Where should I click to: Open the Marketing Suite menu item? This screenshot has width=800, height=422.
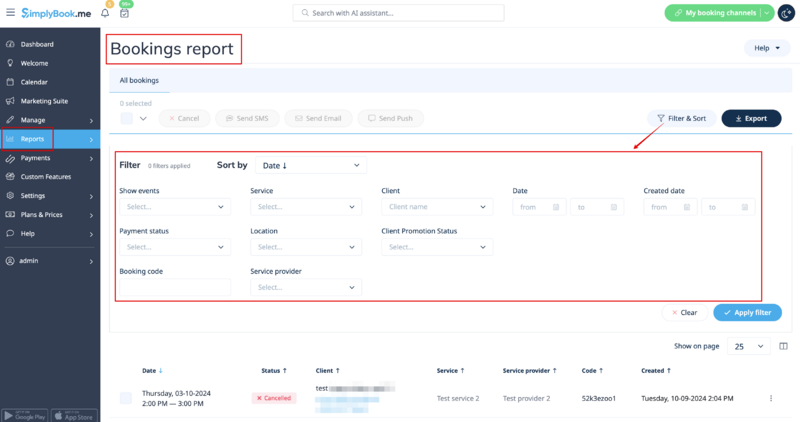tap(50, 101)
